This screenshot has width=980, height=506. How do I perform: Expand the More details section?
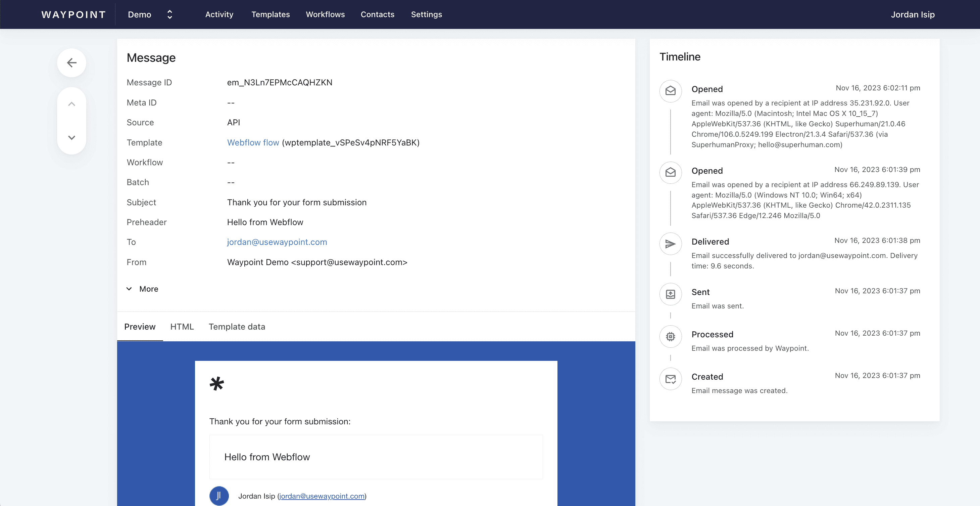[142, 289]
